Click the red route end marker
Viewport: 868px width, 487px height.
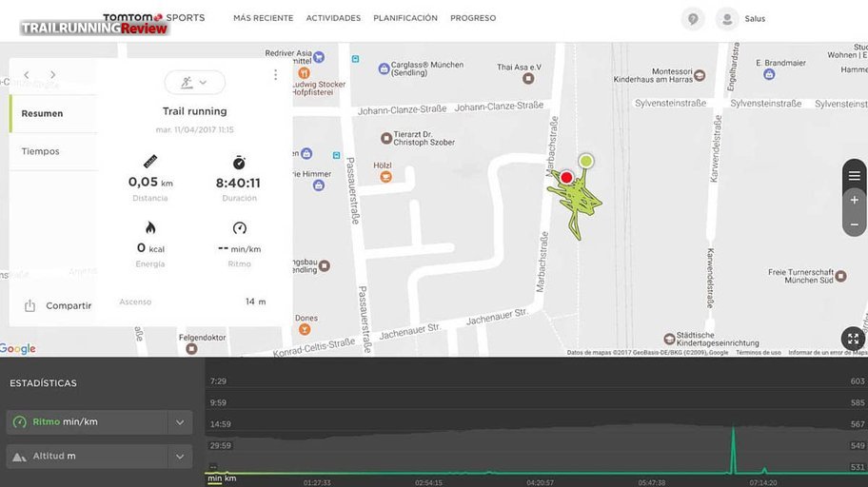click(x=565, y=177)
